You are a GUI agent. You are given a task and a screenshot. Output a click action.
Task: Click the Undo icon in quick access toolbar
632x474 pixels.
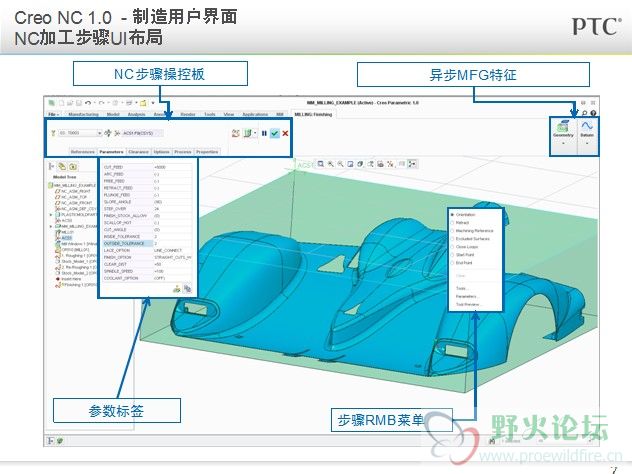[x=87, y=103]
